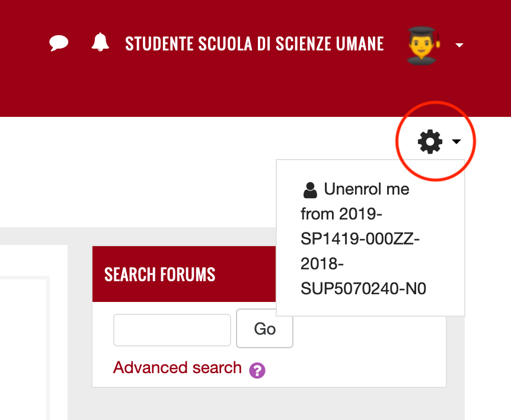Image resolution: width=511 pixels, height=420 pixels.
Task: Click the gear actions menu icon
Action: tap(430, 142)
